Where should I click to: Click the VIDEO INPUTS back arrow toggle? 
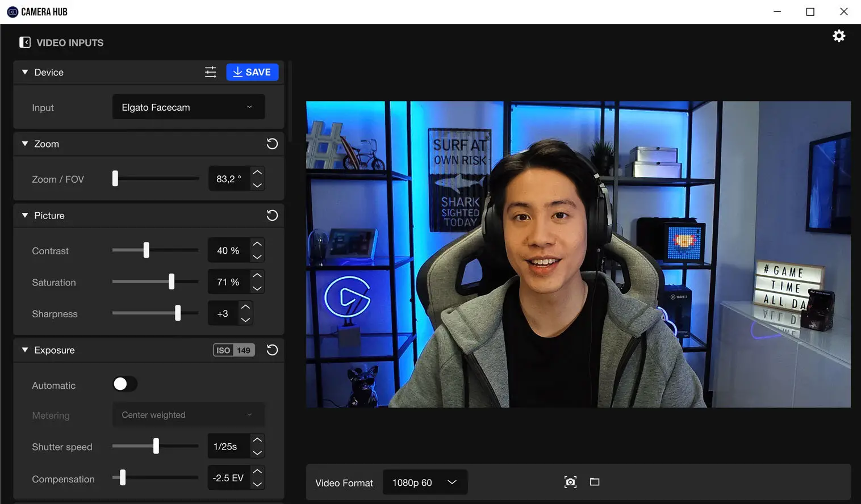(x=25, y=42)
